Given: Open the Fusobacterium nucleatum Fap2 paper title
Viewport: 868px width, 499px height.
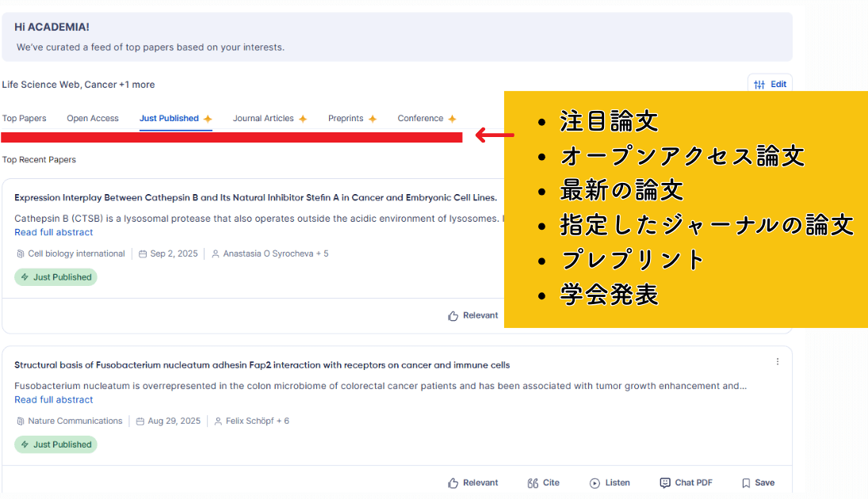Looking at the screenshot, I should coord(262,365).
